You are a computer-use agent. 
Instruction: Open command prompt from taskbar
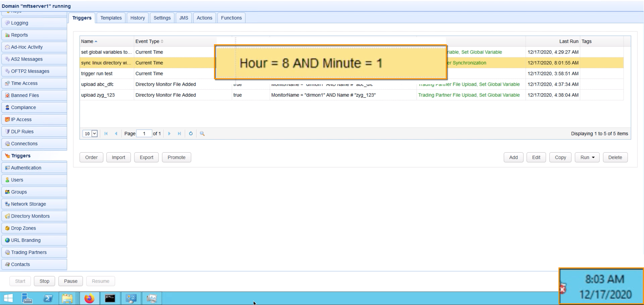coord(110,298)
